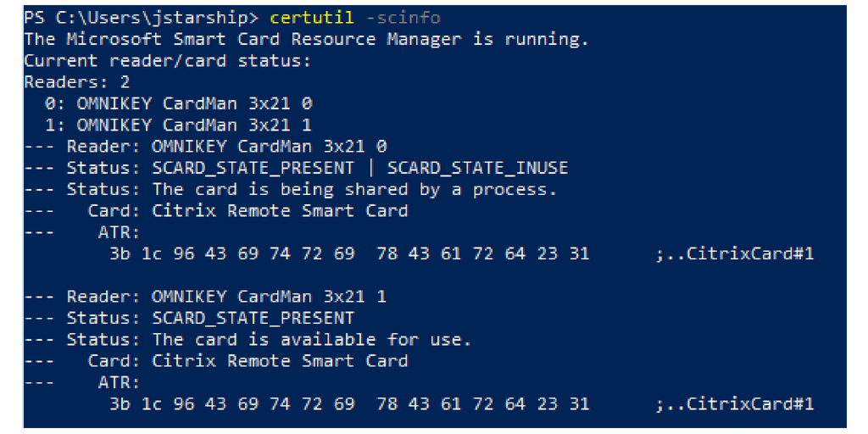Click SCARD_STATE_PRESENT beside the pipe separator
The height and width of the screenshot is (434, 868).
253,168
